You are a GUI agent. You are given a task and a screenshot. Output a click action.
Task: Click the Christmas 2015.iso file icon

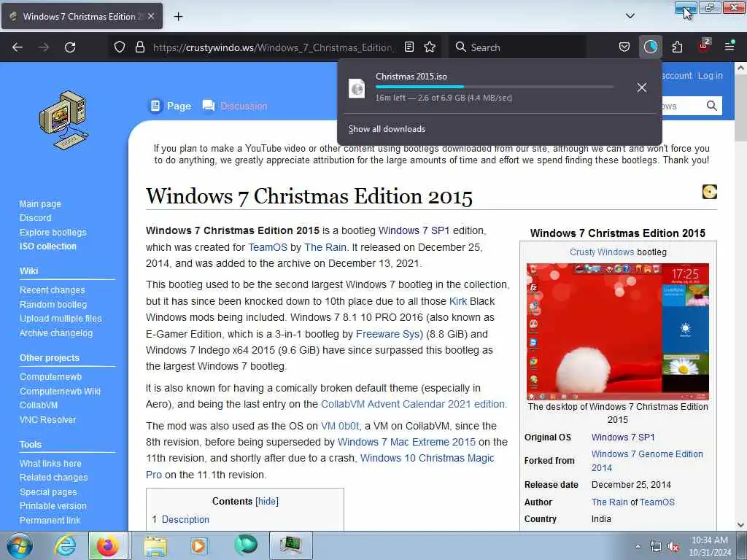click(x=356, y=88)
